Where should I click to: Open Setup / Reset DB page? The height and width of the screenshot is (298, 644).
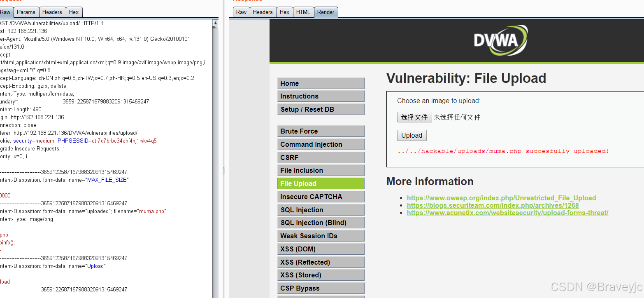click(x=321, y=109)
